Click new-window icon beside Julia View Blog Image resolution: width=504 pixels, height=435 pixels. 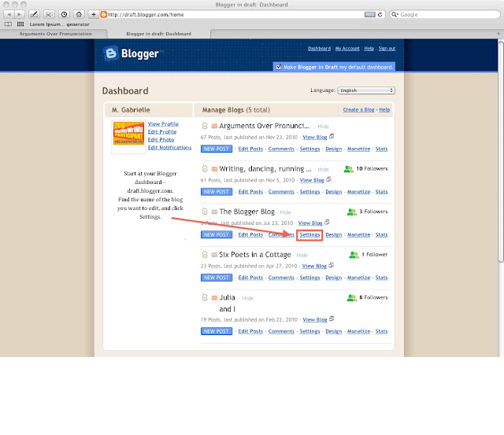(332, 319)
